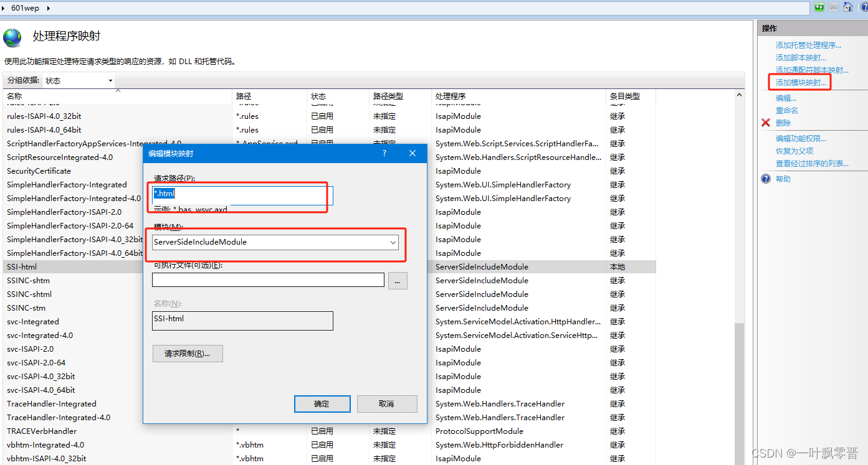Select the TRACEVerbHandler row
Viewport: 868px width, 465px height.
(x=330, y=431)
